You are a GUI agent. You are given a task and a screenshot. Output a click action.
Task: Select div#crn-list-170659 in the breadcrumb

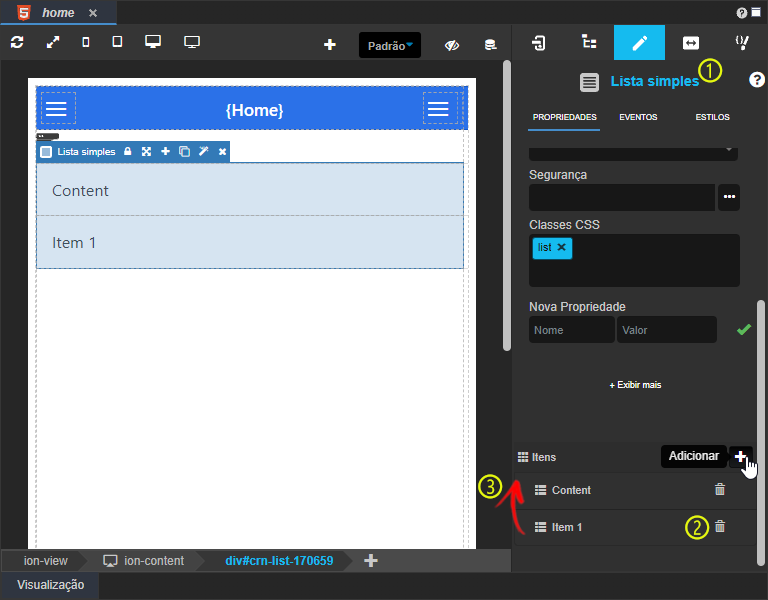tap(279, 561)
